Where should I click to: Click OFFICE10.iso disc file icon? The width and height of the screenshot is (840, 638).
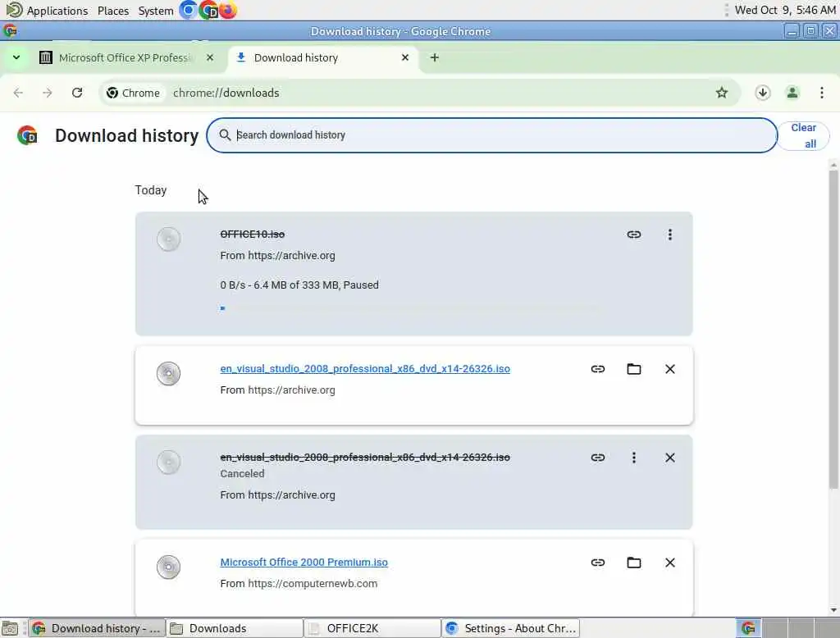pyautogui.click(x=168, y=239)
